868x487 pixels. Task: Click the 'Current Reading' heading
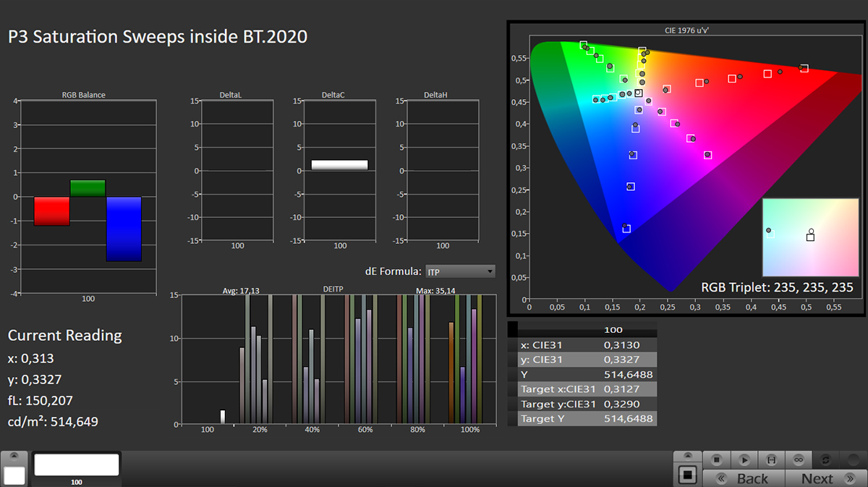65,335
